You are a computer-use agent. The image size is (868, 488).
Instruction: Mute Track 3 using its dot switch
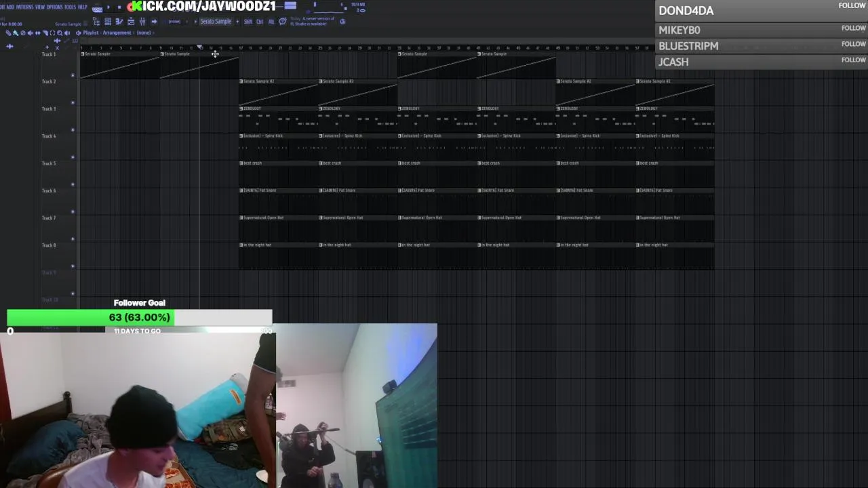pyautogui.click(x=73, y=130)
